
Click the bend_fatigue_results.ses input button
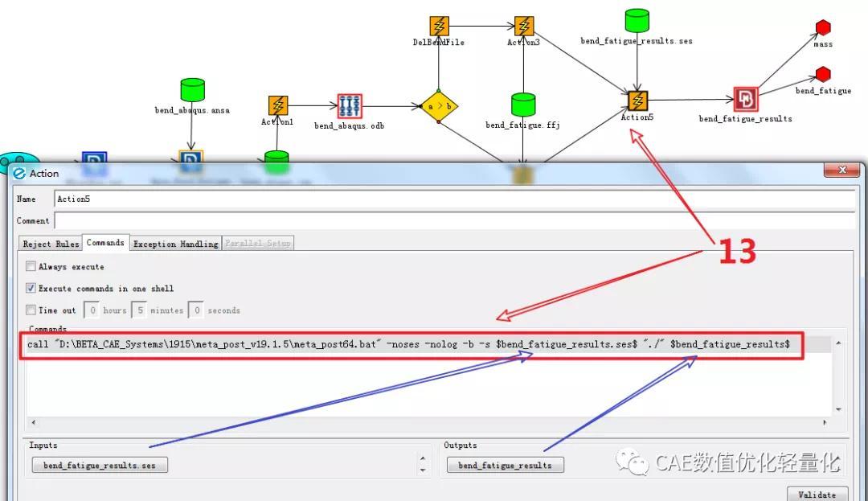[x=100, y=465]
